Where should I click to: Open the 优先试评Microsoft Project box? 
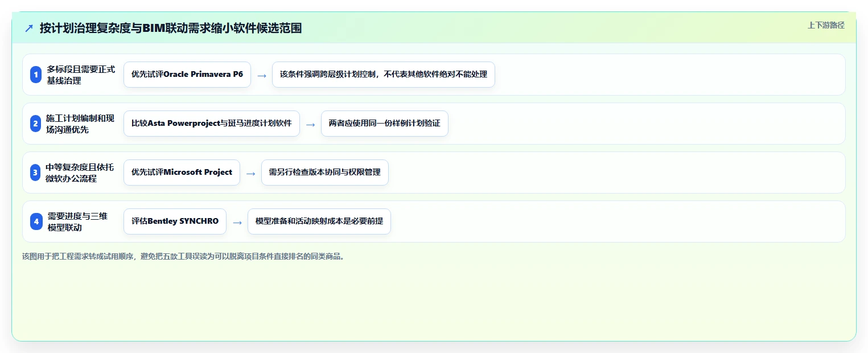pyautogui.click(x=182, y=173)
